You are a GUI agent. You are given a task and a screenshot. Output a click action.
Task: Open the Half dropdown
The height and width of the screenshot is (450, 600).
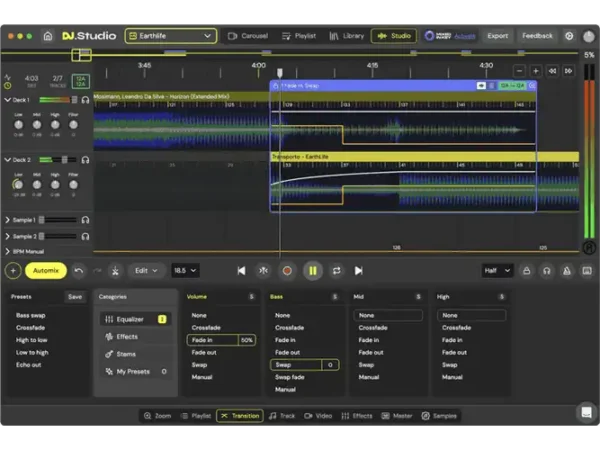[497, 271]
